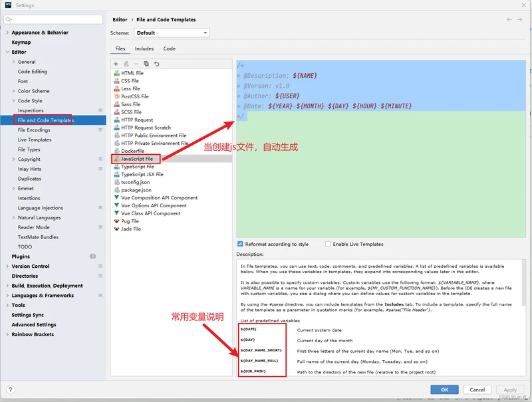This screenshot has width=532, height=402.
Task: Select the HTTP Request Scratch template
Action: tap(146, 128)
